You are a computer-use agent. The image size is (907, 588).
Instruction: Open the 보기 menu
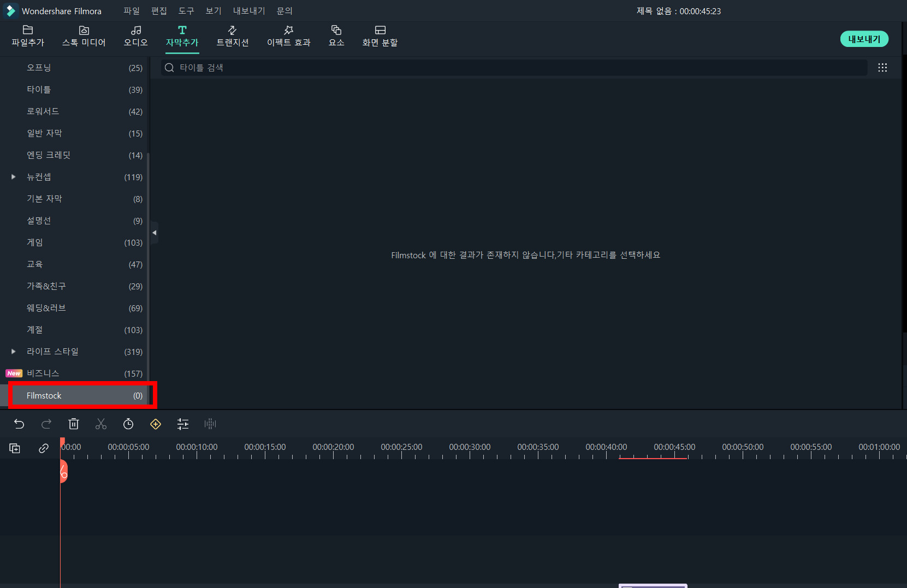click(214, 11)
